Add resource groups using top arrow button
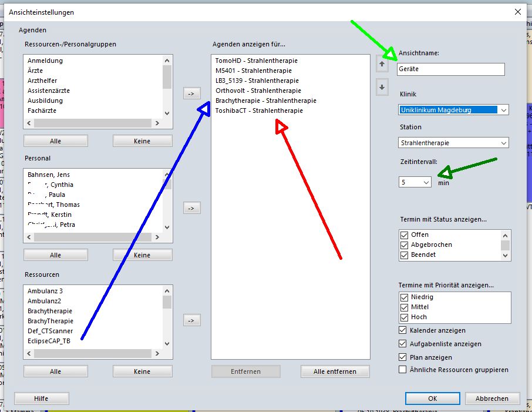Screen dimensions: 532x412 click(x=191, y=93)
